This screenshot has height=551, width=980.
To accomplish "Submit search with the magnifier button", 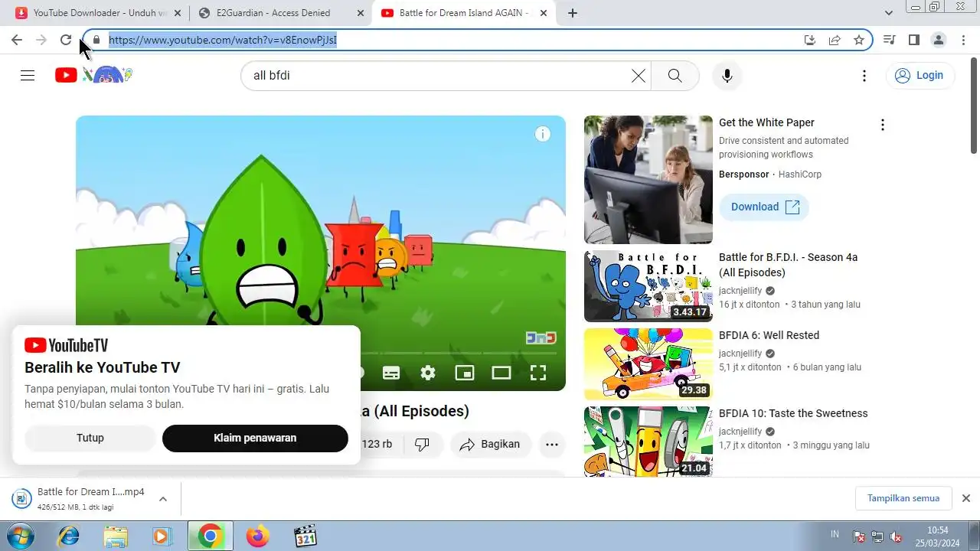I will 675,75.
